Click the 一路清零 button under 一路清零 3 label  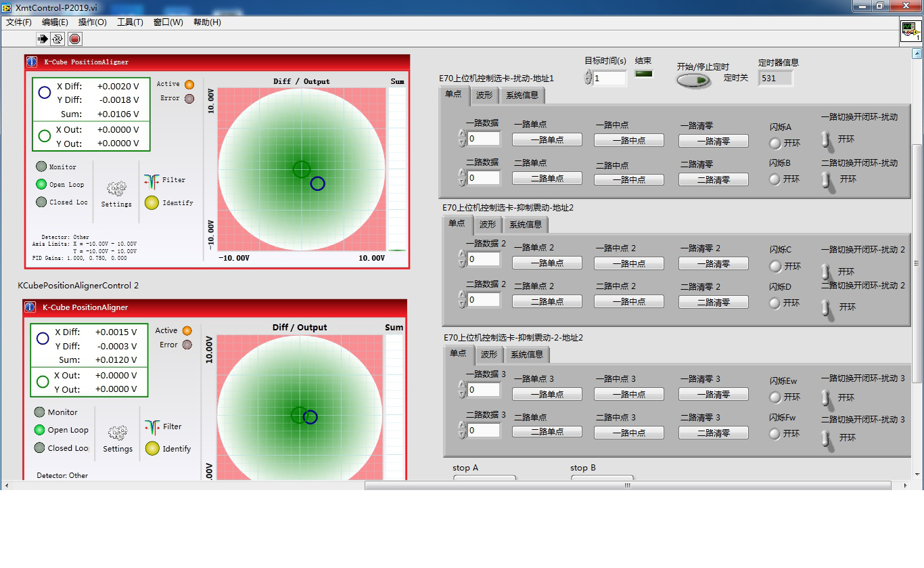[x=714, y=393]
